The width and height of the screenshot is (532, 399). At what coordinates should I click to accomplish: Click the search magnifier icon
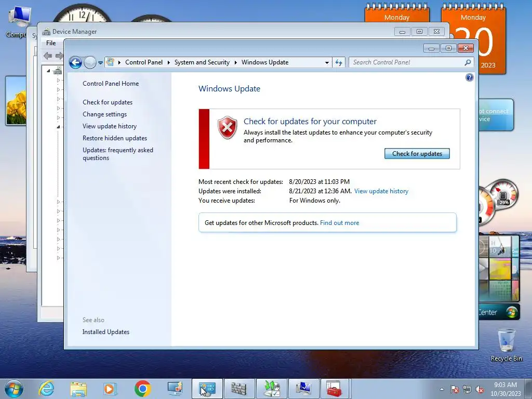(468, 62)
